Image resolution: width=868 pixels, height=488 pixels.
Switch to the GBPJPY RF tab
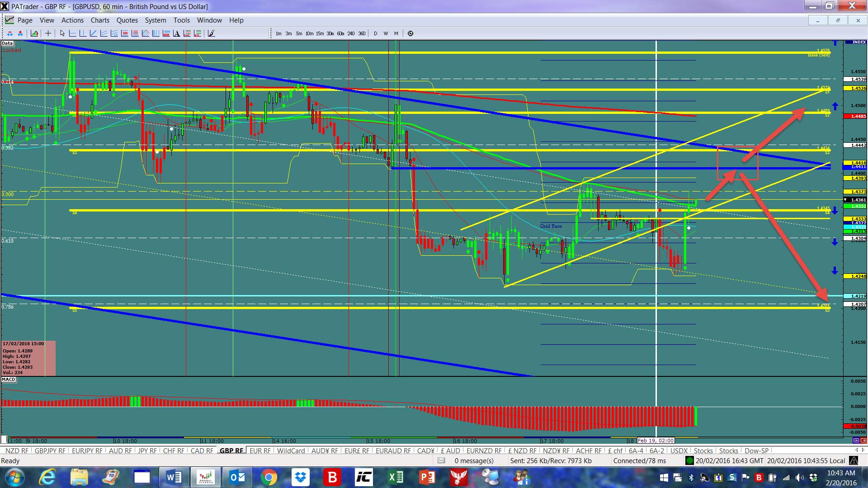click(50, 450)
